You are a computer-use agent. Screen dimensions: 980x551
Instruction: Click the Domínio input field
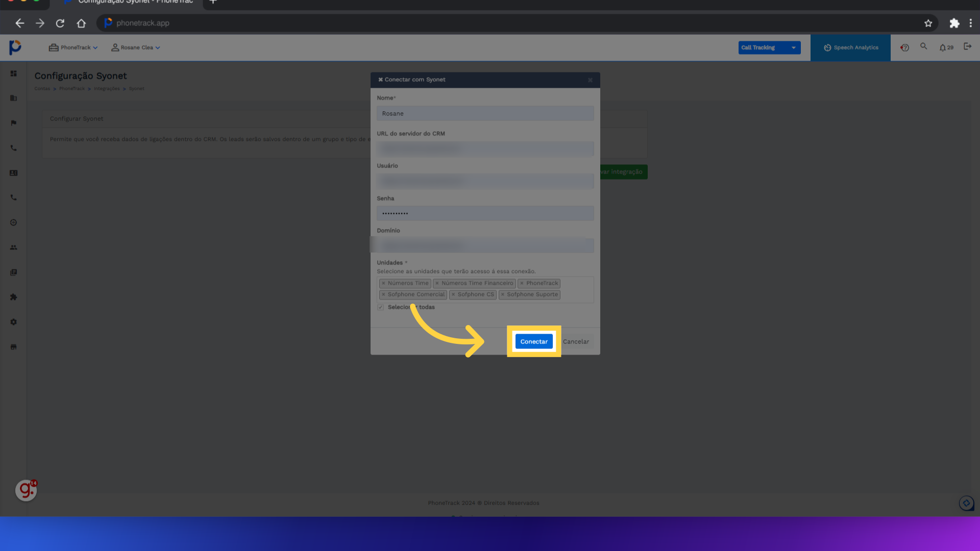(485, 245)
